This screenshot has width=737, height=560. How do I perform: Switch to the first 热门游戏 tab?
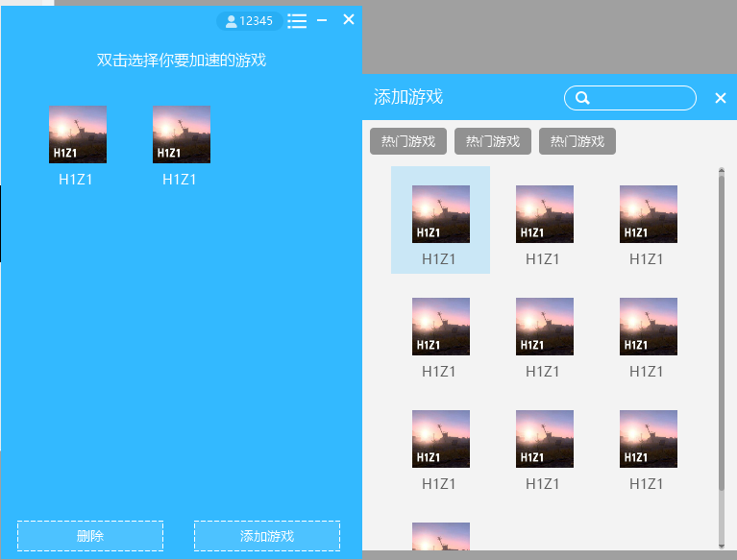pos(408,141)
